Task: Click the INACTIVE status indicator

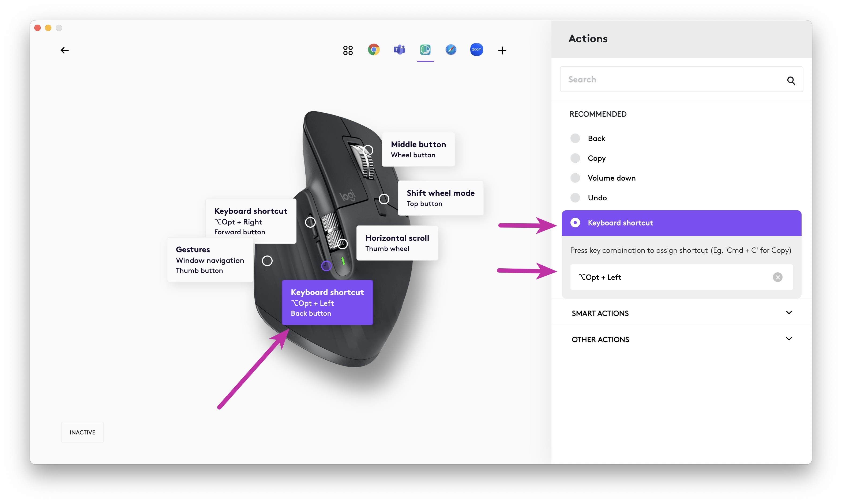Action: [x=82, y=432]
